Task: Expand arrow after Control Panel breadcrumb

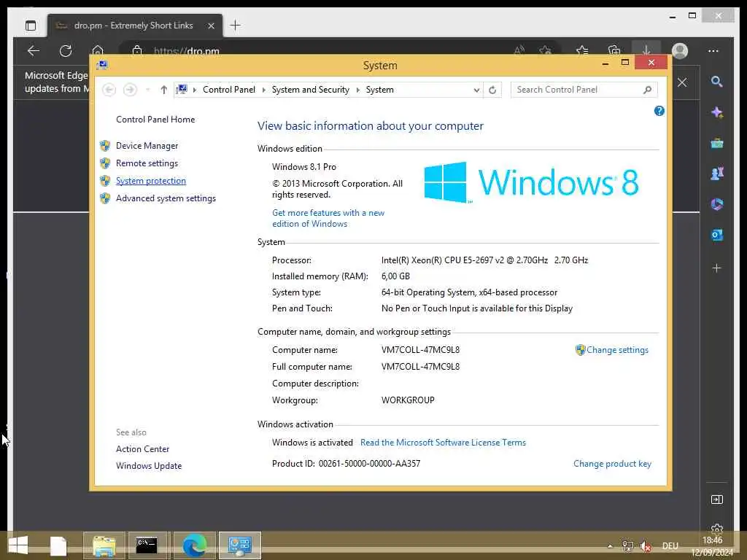Action: [x=264, y=90]
